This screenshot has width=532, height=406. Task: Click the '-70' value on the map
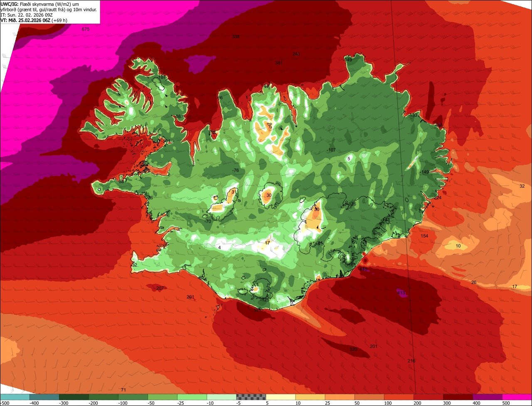208,221
